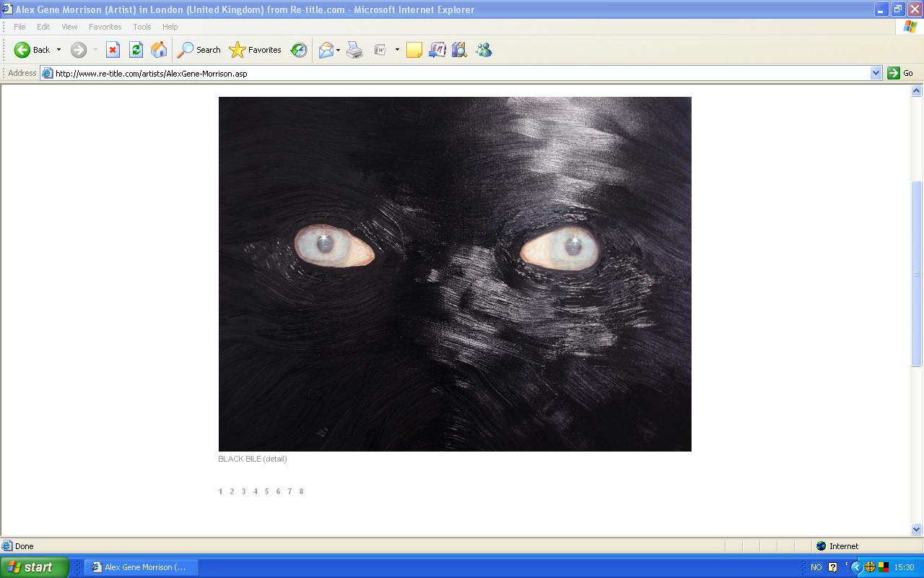Stop loading with the red X button

[113, 50]
